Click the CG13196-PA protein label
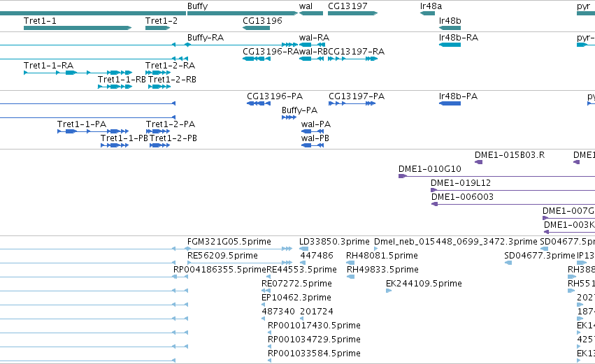 point(275,96)
